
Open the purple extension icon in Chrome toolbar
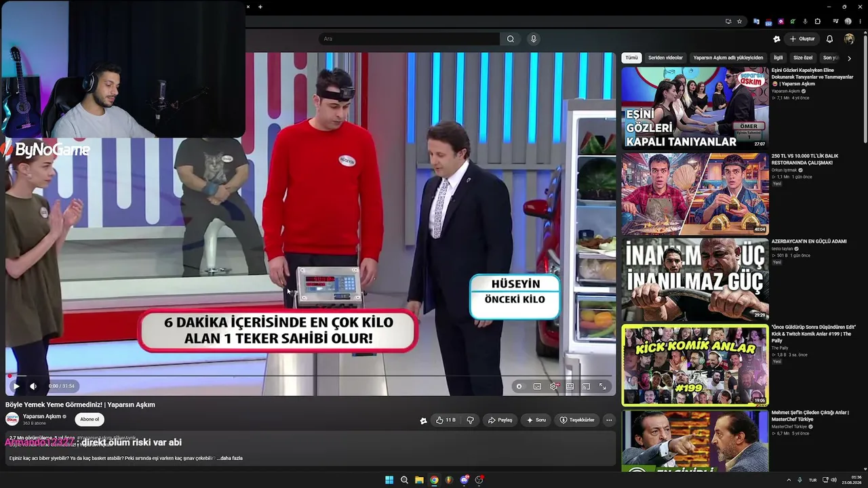coord(781,21)
